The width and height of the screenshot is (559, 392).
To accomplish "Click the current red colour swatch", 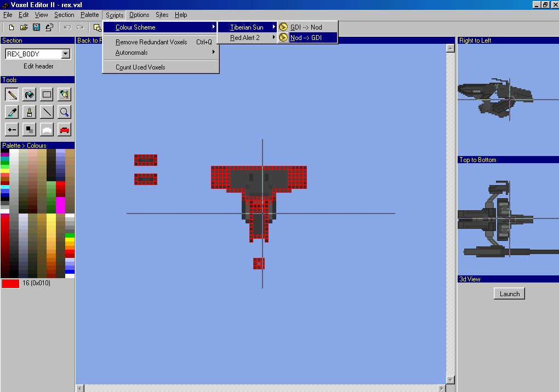I will (10, 284).
